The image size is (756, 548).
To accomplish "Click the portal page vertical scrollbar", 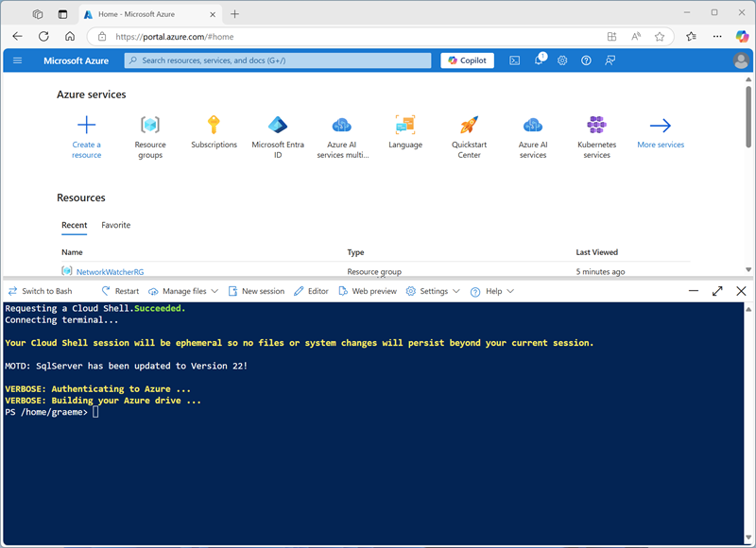I will (x=748, y=117).
